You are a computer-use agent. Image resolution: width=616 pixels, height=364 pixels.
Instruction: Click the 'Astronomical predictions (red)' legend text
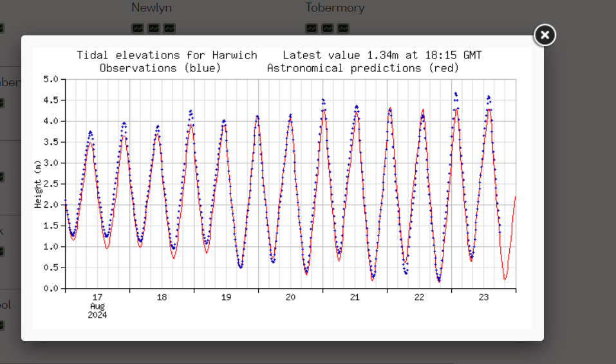coord(362,68)
